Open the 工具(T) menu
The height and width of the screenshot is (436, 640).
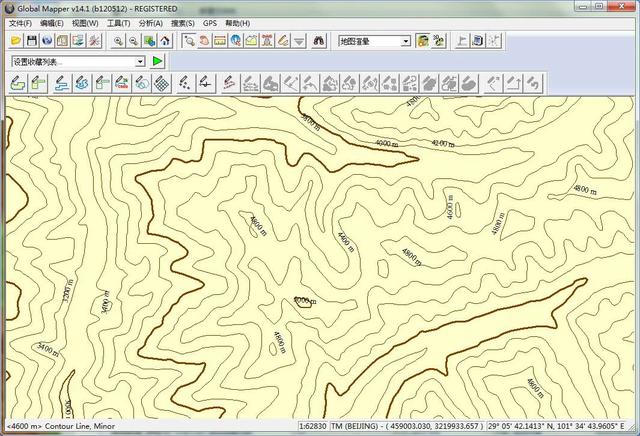click(118, 23)
